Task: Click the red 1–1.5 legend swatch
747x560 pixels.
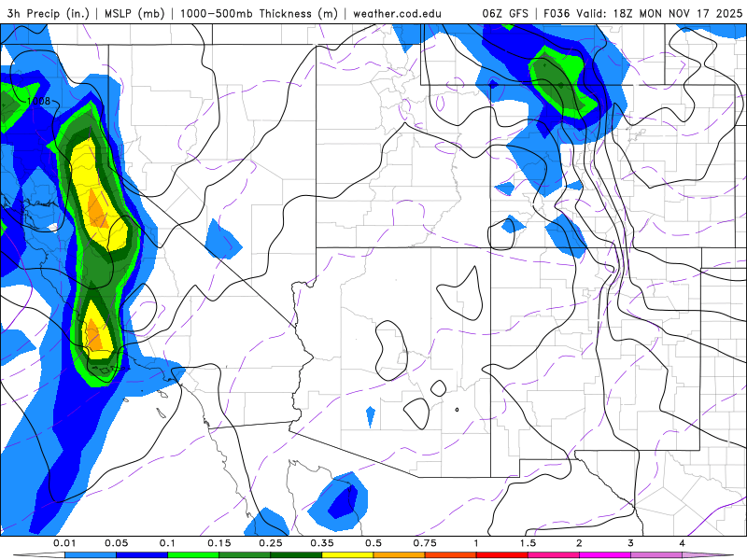Action: [502, 555]
